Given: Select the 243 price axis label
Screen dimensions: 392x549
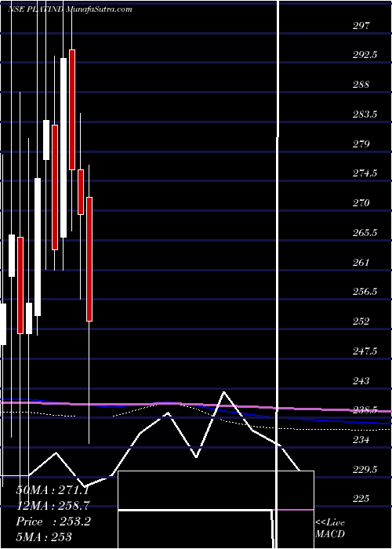Looking at the screenshot, I should point(361,380).
